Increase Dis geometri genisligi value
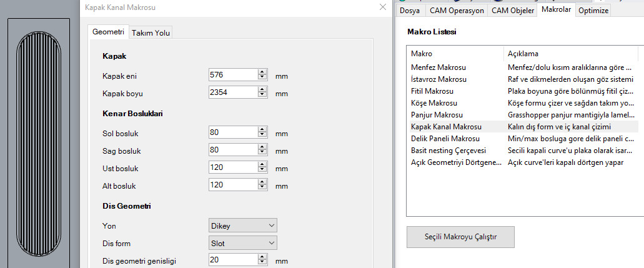644x268 pixels. [x=262, y=257]
